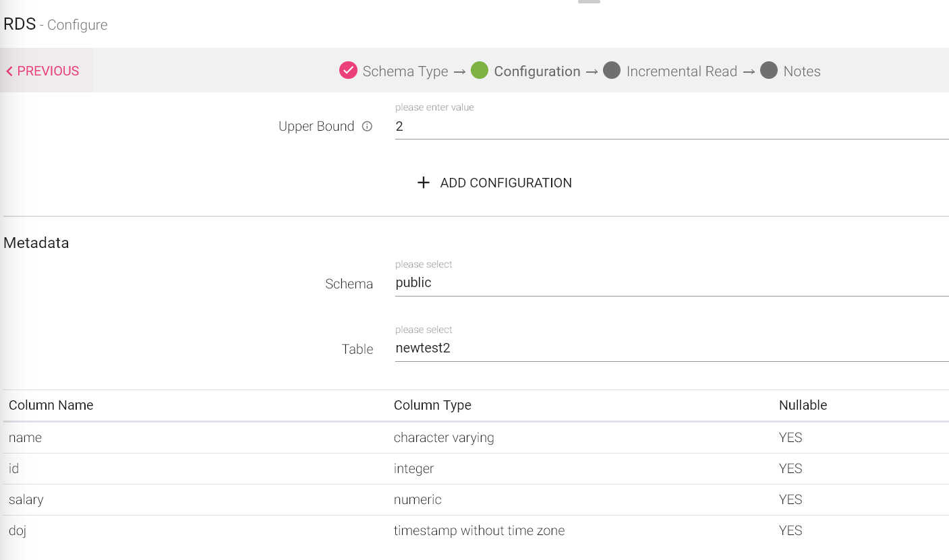Viewport: 949px width, 560px height.
Task: Open the Schema dropdown showing public
Action: point(671,283)
